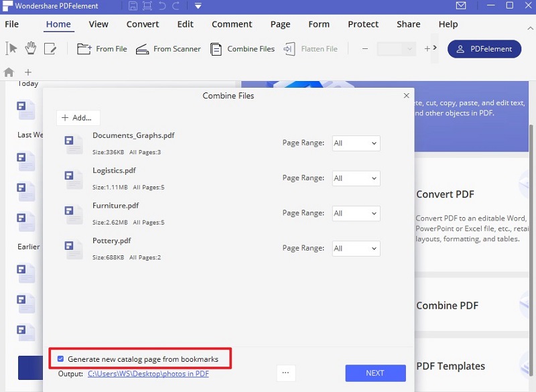Open the Protect menu

[362, 24]
